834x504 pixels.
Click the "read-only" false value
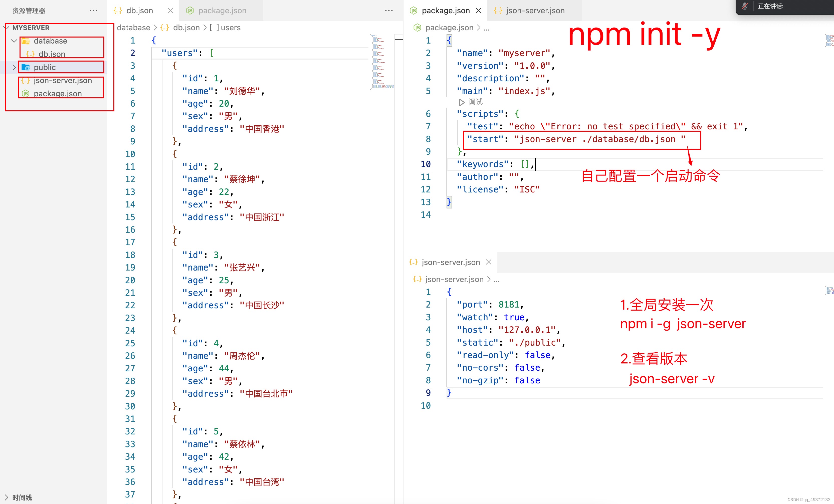(x=537, y=355)
